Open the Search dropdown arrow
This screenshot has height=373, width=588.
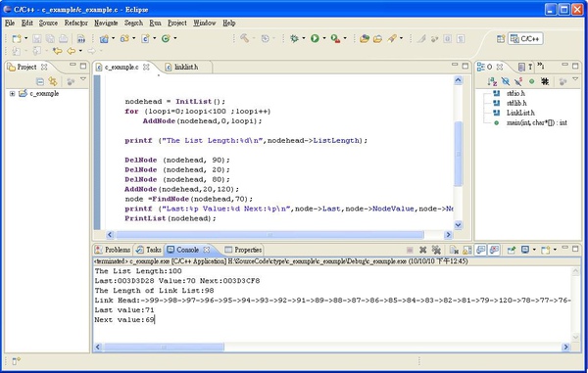click(x=401, y=38)
